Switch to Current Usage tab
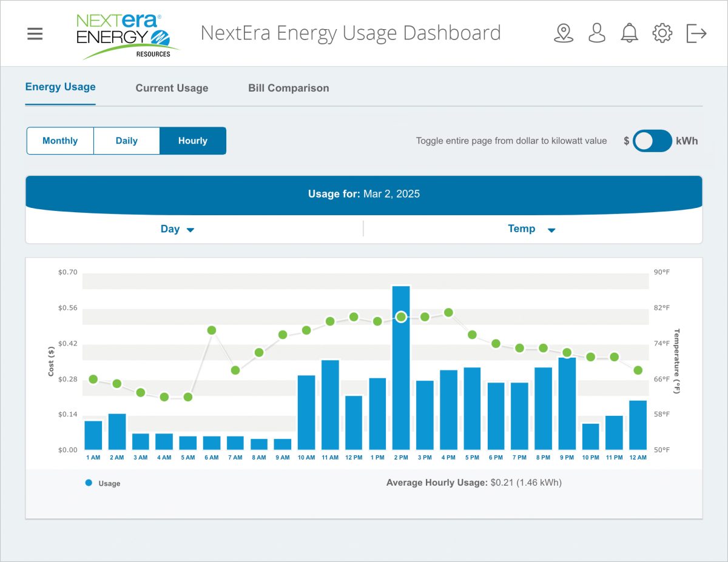728x562 pixels. click(x=172, y=88)
